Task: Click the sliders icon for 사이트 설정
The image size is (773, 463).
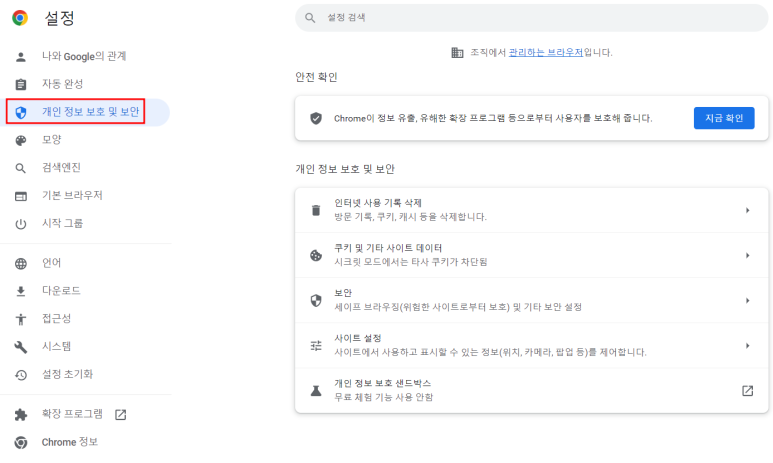Action: tap(316, 346)
